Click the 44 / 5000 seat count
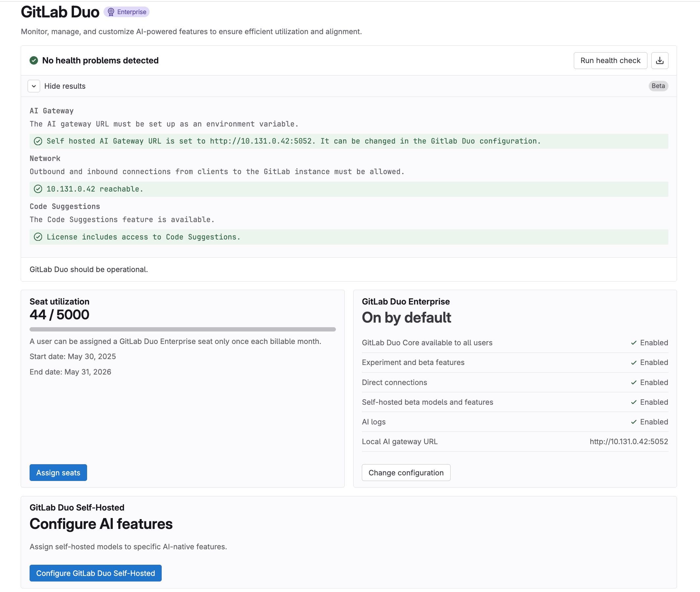This screenshot has width=700, height=592. pos(59,315)
